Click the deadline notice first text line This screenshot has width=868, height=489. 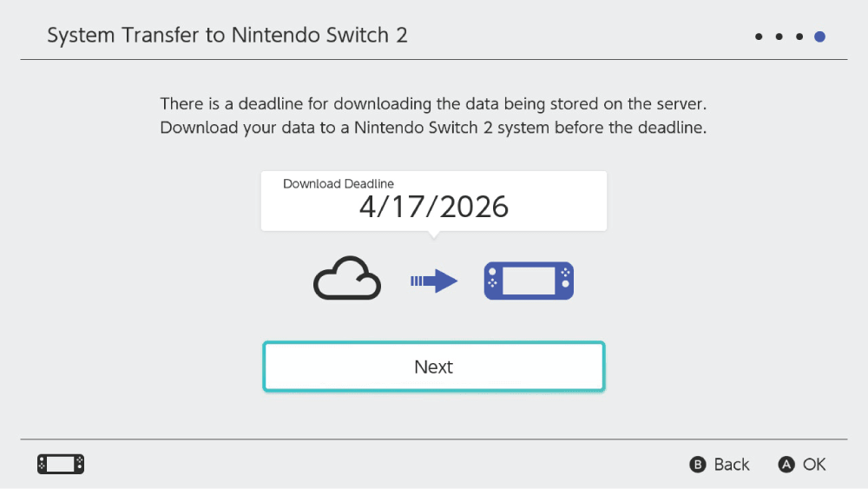pos(434,104)
